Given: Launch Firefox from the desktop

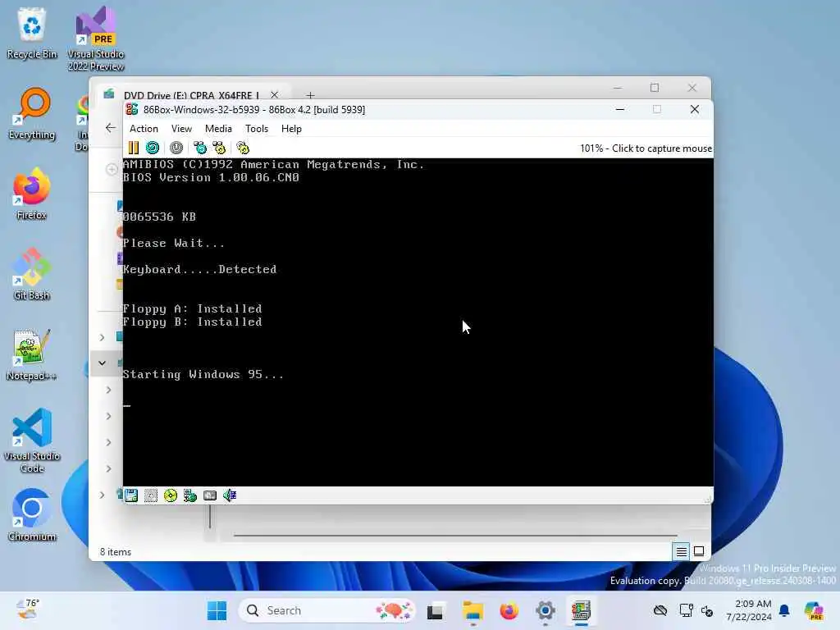Looking at the screenshot, I should tap(32, 194).
